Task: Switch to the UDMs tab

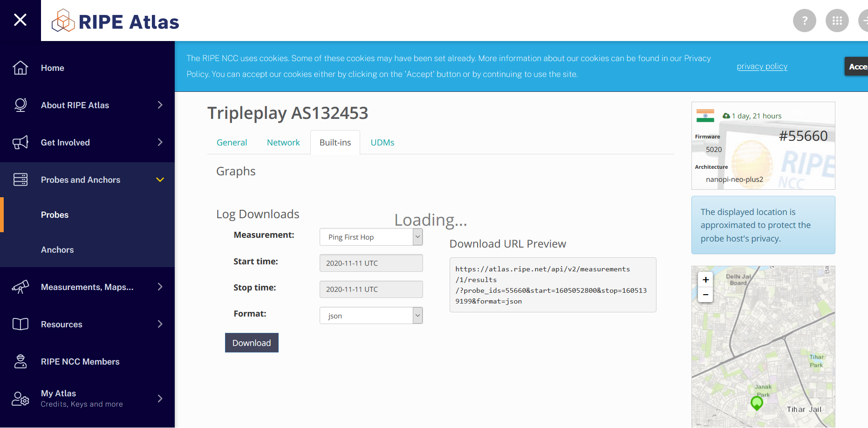Action: pos(382,142)
